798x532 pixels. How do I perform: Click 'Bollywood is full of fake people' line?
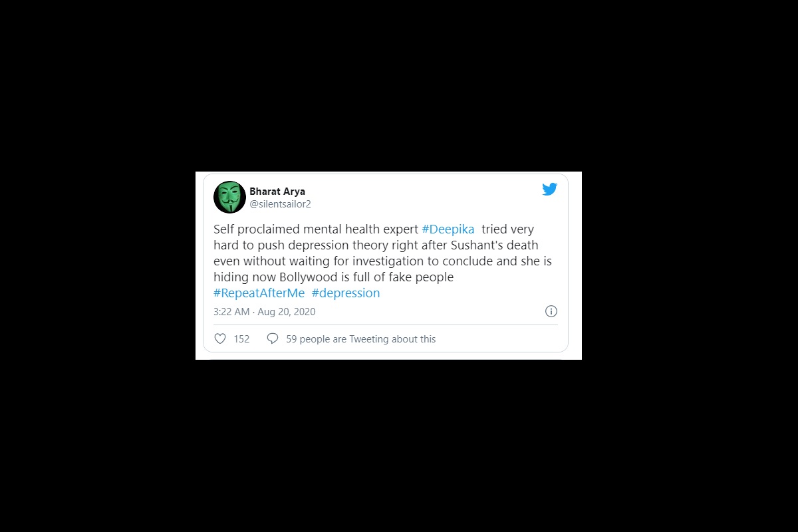click(378, 277)
